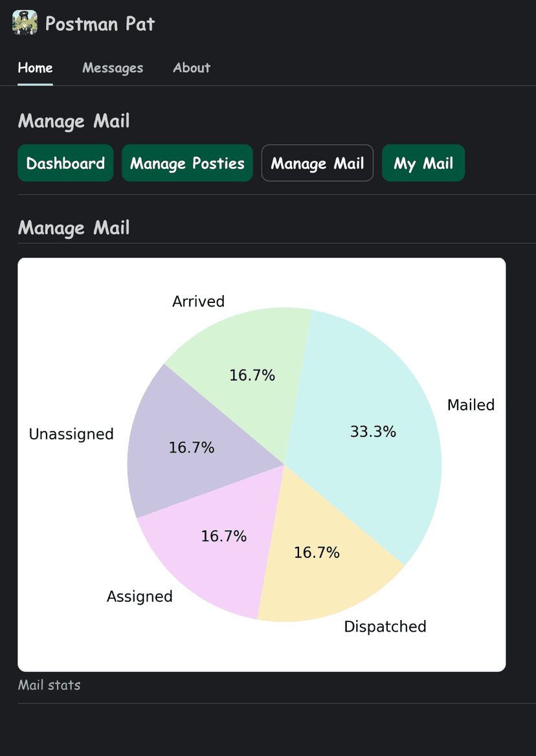The image size is (536, 756).
Task: Select the Manage Mail button
Action: 317,163
